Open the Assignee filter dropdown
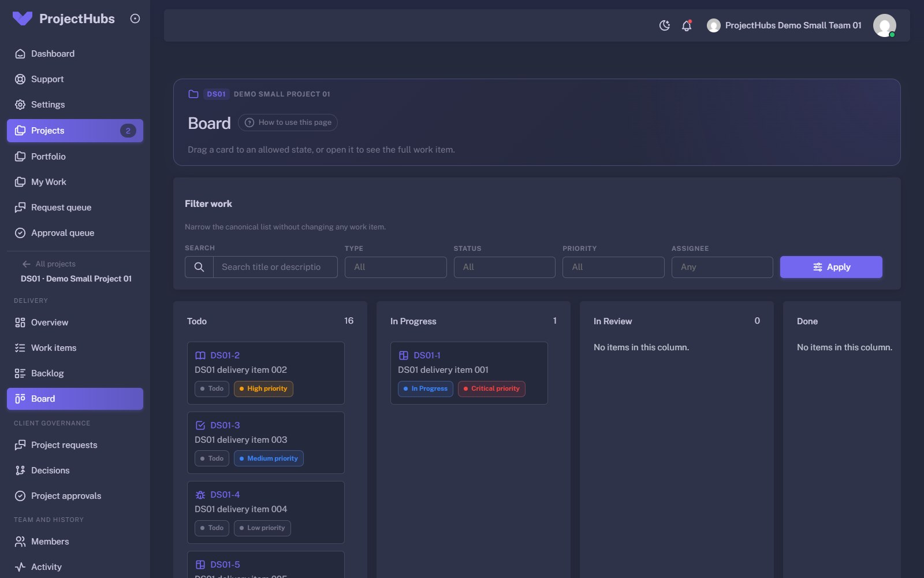924x578 pixels. pyautogui.click(x=722, y=267)
